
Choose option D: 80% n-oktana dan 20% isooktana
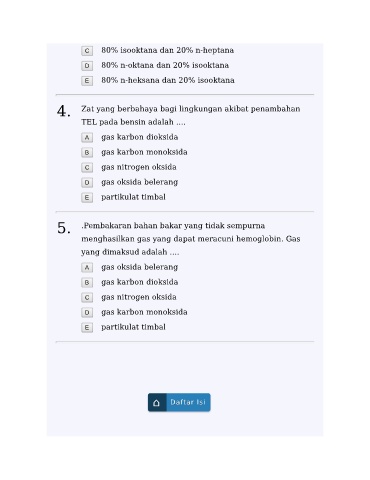pyautogui.click(x=87, y=66)
